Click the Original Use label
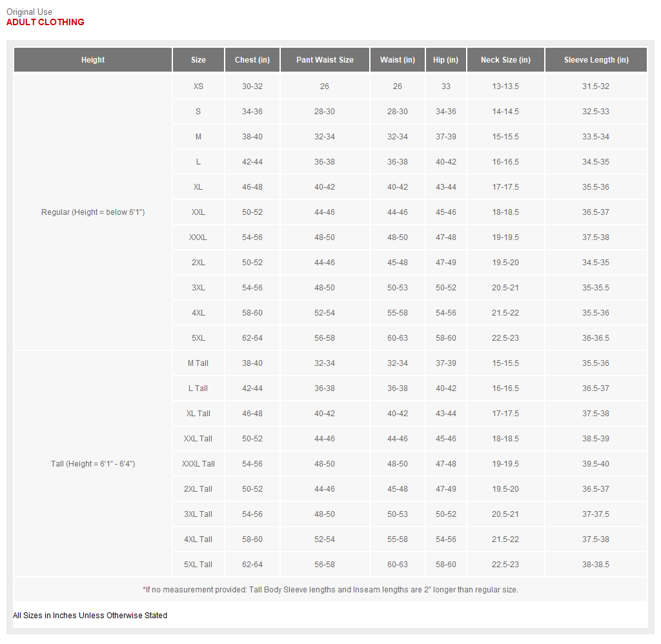 29,12
